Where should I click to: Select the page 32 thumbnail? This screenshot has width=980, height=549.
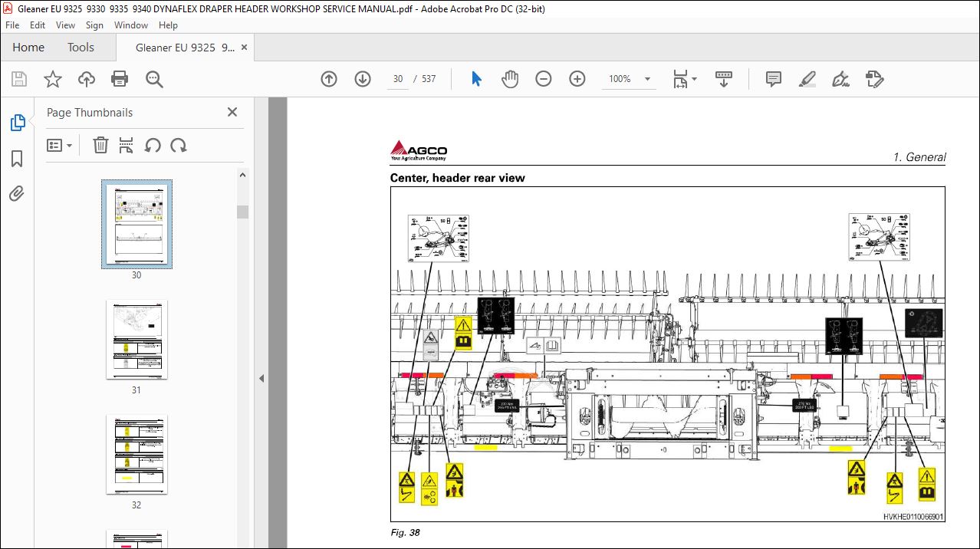point(136,454)
